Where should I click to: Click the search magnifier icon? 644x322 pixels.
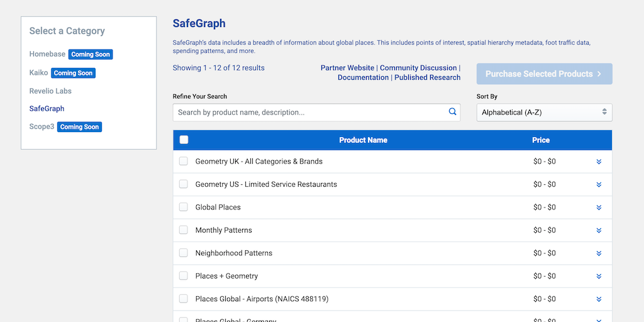point(452,112)
